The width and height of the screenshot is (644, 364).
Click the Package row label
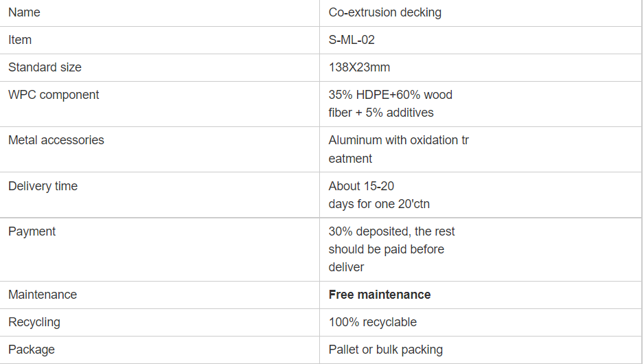coord(32,350)
